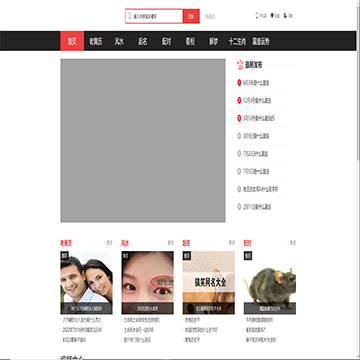This screenshot has height=360, width=360.
Task: Click the red crown icon beside 最新发布
Action: 240,65
